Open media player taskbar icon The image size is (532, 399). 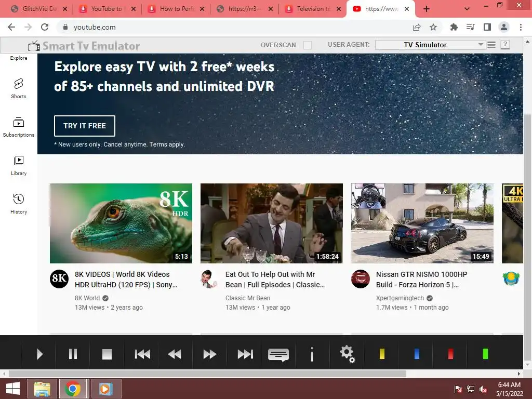pyautogui.click(x=105, y=389)
